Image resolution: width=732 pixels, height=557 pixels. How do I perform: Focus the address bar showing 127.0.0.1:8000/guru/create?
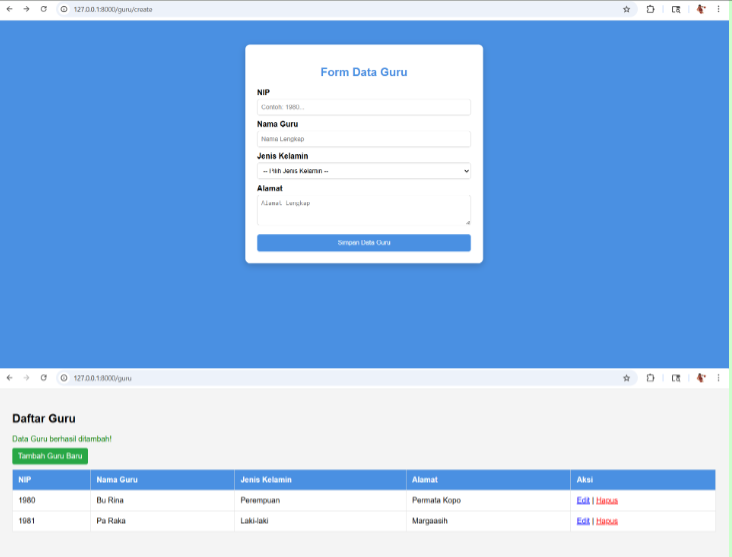click(x=345, y=9)
